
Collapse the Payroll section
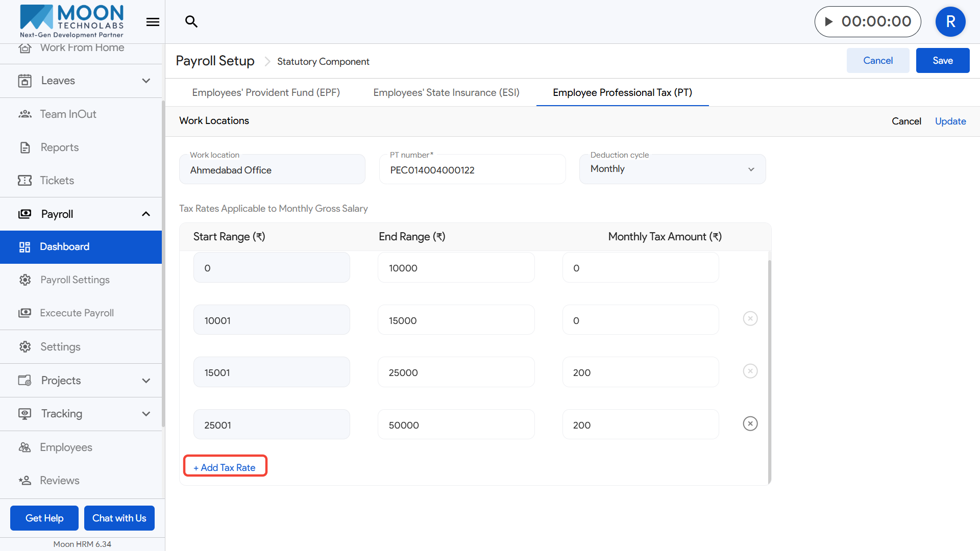(146, 214)
